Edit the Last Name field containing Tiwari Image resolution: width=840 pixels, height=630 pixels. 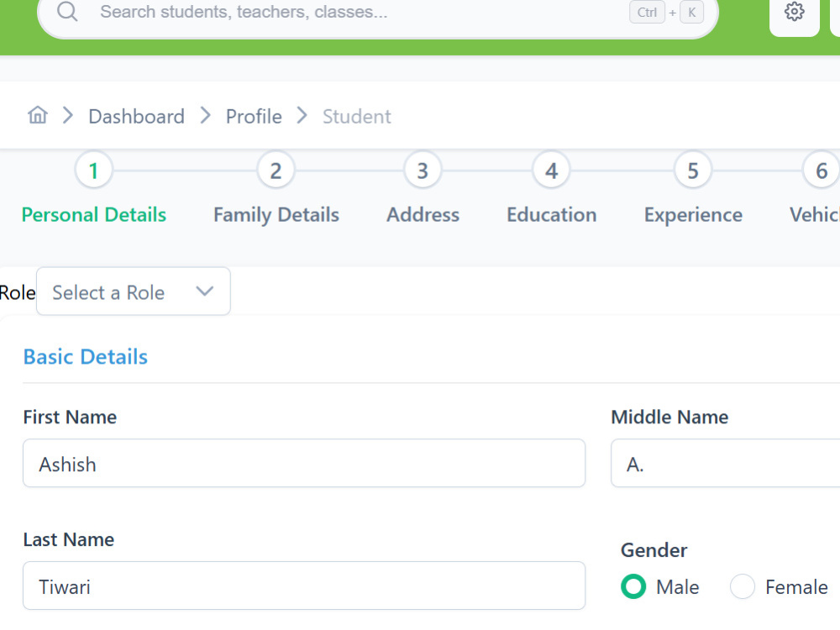point(304,585)
